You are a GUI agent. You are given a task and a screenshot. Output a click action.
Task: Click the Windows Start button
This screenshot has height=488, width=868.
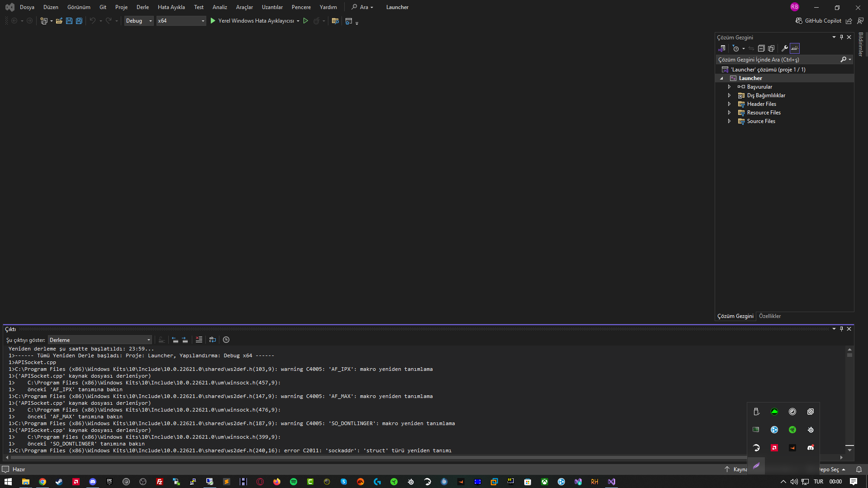click(8, 482)
